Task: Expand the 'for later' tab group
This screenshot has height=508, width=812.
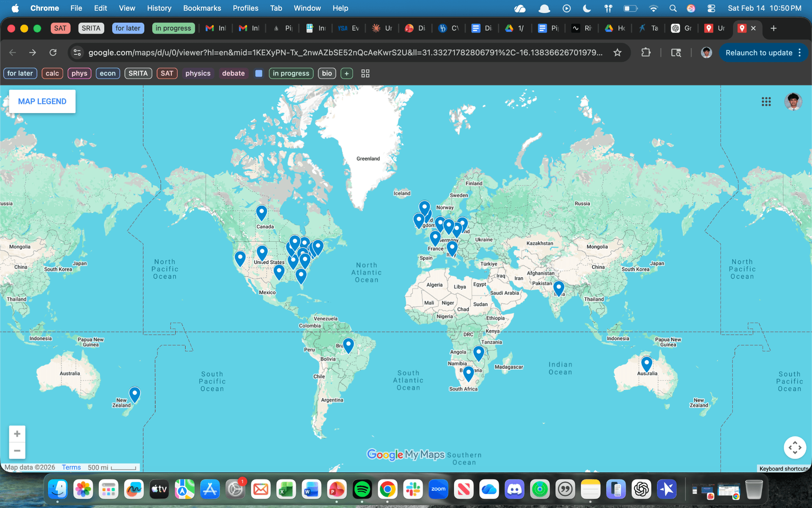Action: [128, 28]
